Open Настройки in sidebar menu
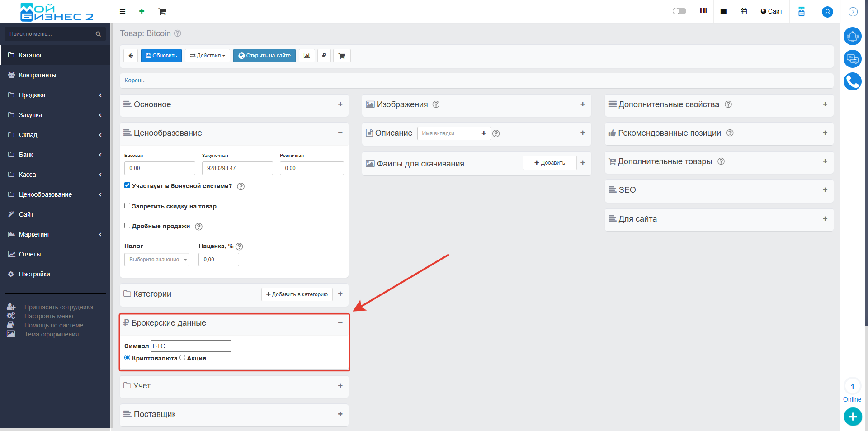This screenshot has width=868, height=431. [x=55, y=274]
